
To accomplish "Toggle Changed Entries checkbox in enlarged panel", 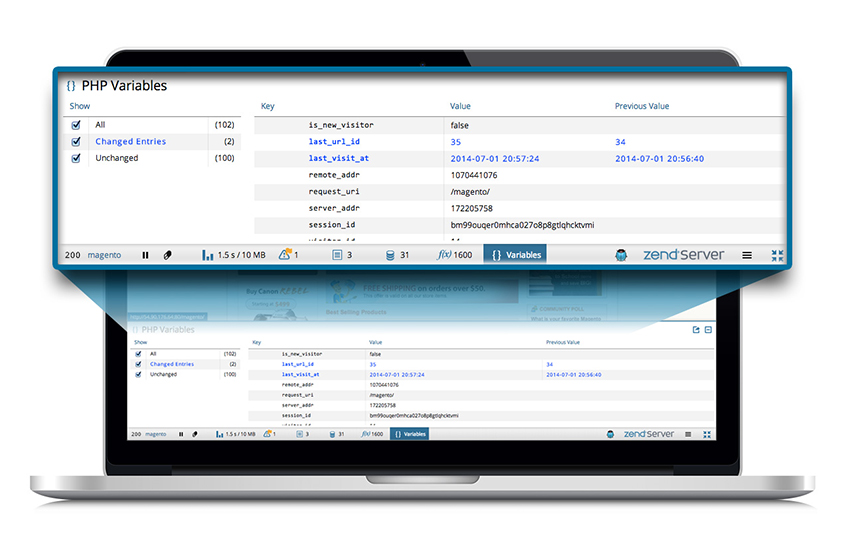I will 76,142.
